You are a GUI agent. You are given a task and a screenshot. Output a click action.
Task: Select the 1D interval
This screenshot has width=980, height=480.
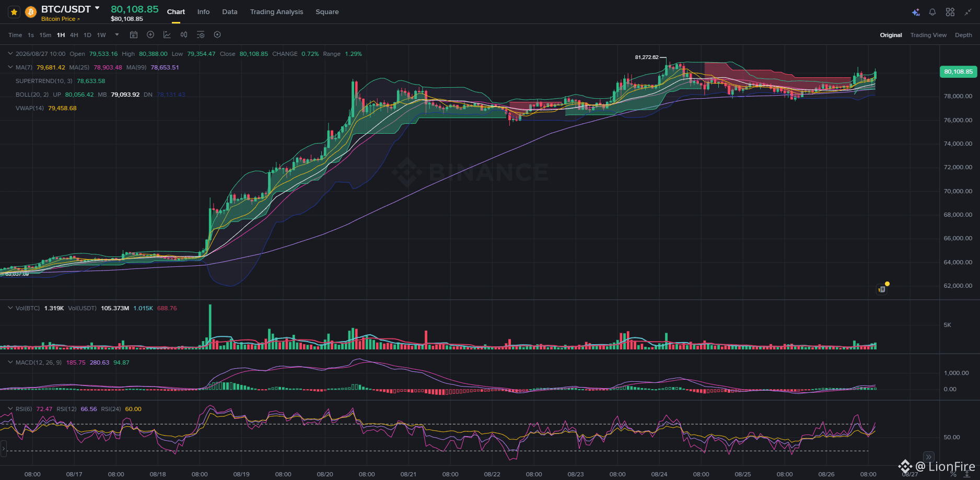coord(87,35)
